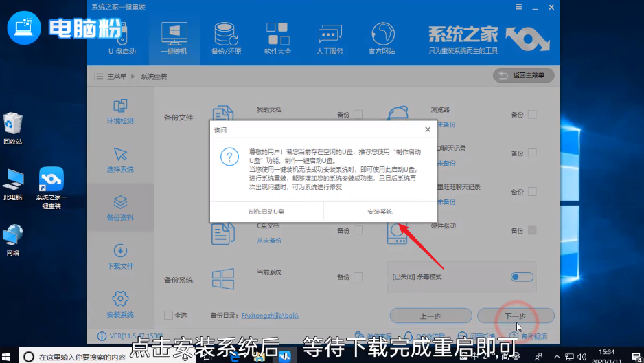Click the 当前系统 Windows logo icon
The height and width of the screenshot is (363, 644).
[223, 279]
